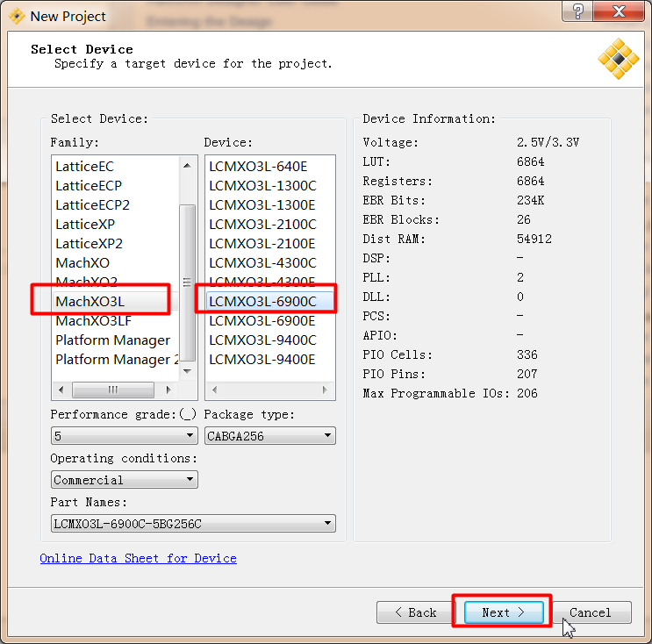Click Family list scroll left arrow
This screenshot has width=652, height=644.
(61, 390)
